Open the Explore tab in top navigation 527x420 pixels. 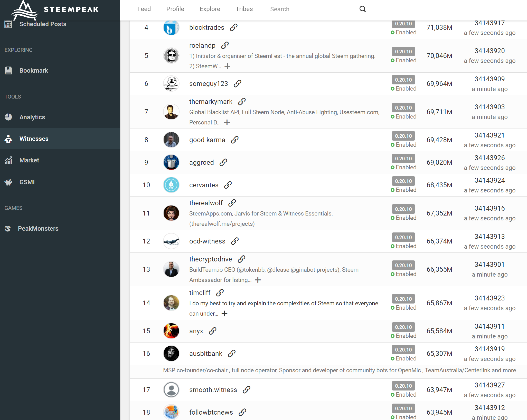[x=210, y=9]
